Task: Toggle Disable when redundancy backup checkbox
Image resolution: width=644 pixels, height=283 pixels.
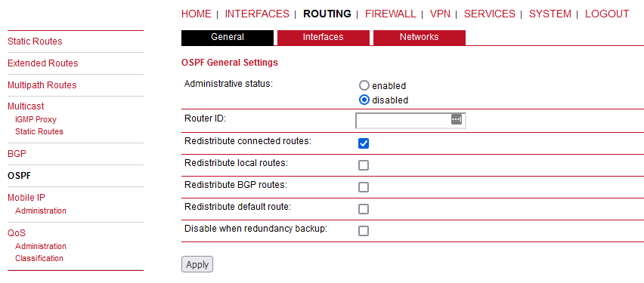Action: (x=364, y=231)
